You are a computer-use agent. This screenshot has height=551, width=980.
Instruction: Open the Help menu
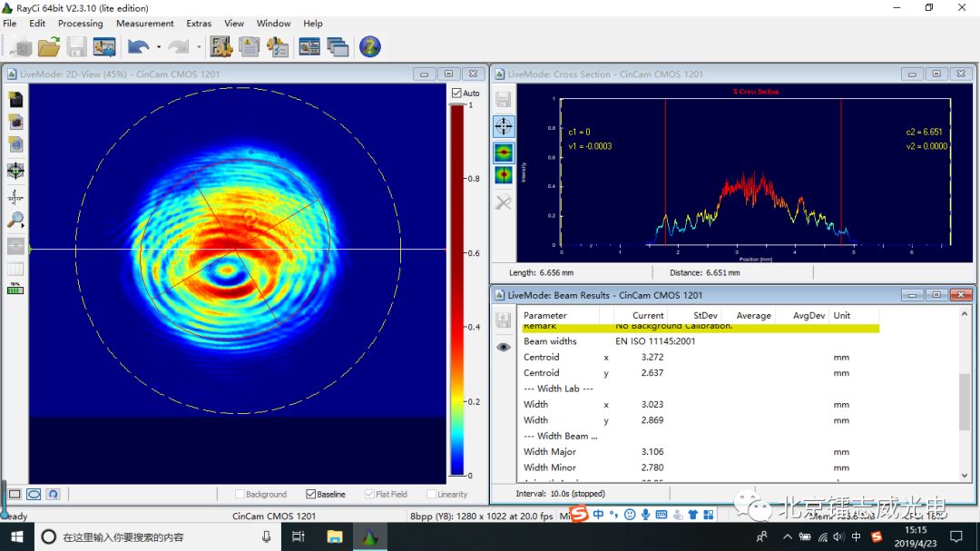coord(313,23)
